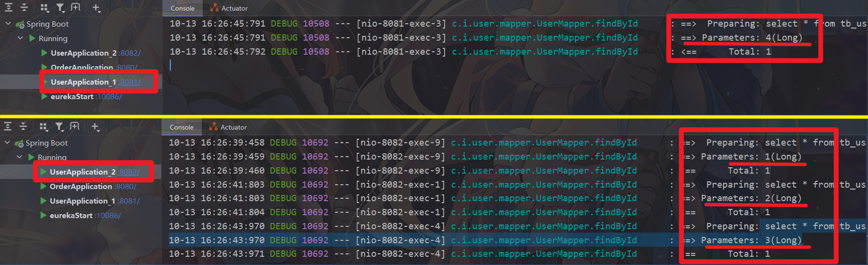Collapse Running node in top tree
Screen dimensions: 868x265
coord(20,38)
